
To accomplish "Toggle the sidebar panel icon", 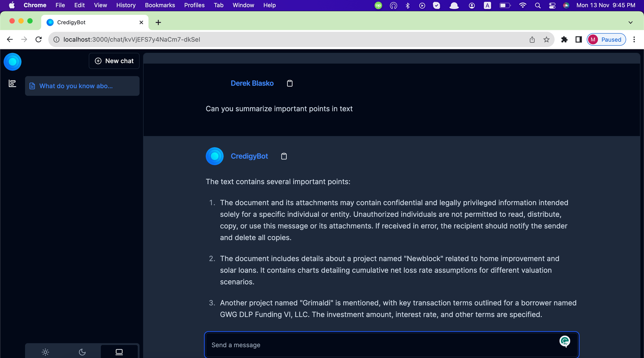I will click(x=12, y=83).
